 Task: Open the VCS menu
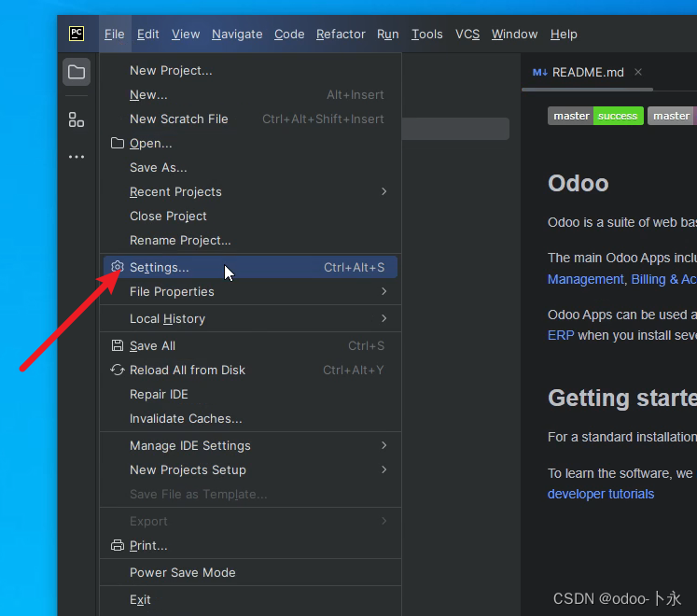(x=467, y=35)
